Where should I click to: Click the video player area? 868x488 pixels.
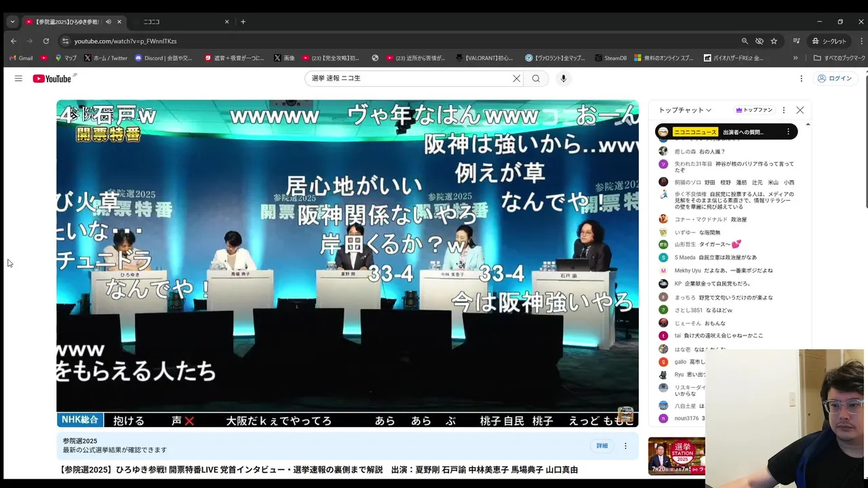tap(347, 264)
